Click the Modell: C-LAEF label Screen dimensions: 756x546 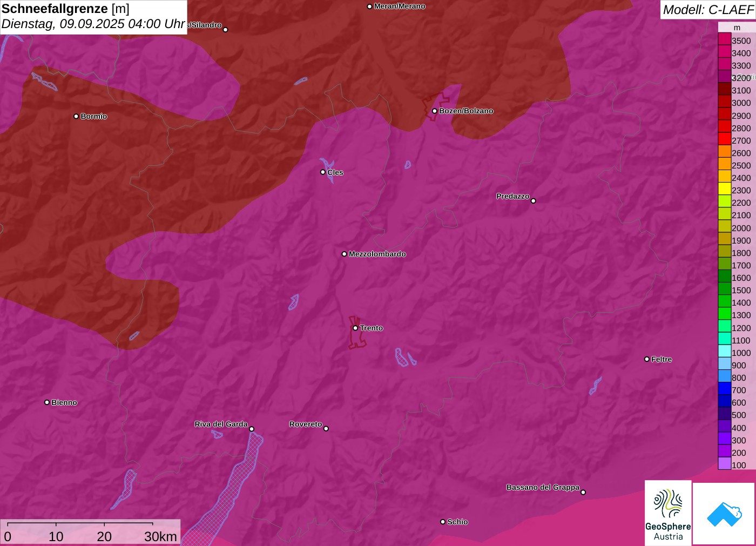(x=708, y=10)
